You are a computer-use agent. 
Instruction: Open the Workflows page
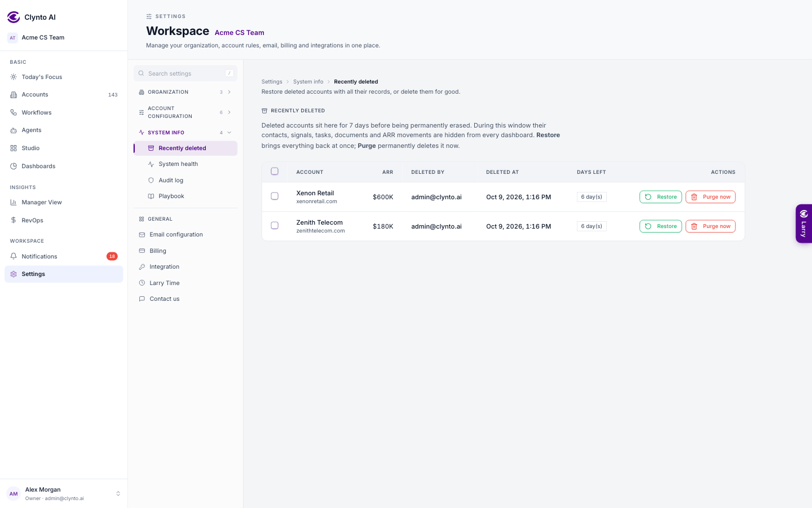point(64,112)
